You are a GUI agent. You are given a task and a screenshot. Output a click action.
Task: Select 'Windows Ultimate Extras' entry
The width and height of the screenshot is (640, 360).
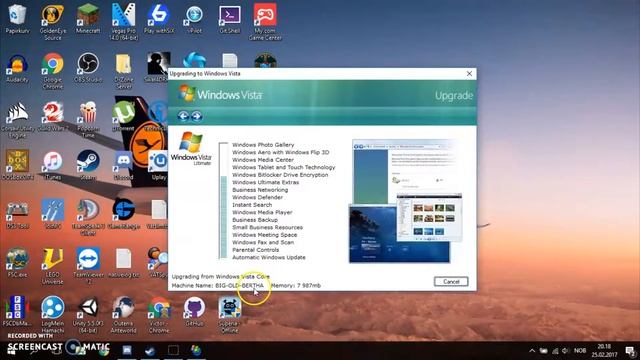(265, 182)
